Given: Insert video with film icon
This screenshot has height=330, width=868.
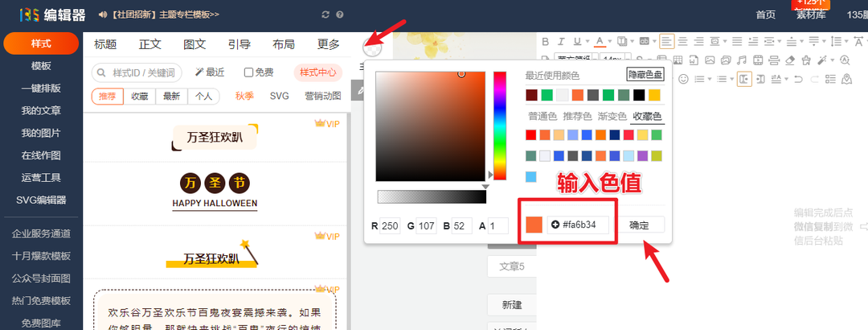Looking at the screenshot, I should coord(758,60).
